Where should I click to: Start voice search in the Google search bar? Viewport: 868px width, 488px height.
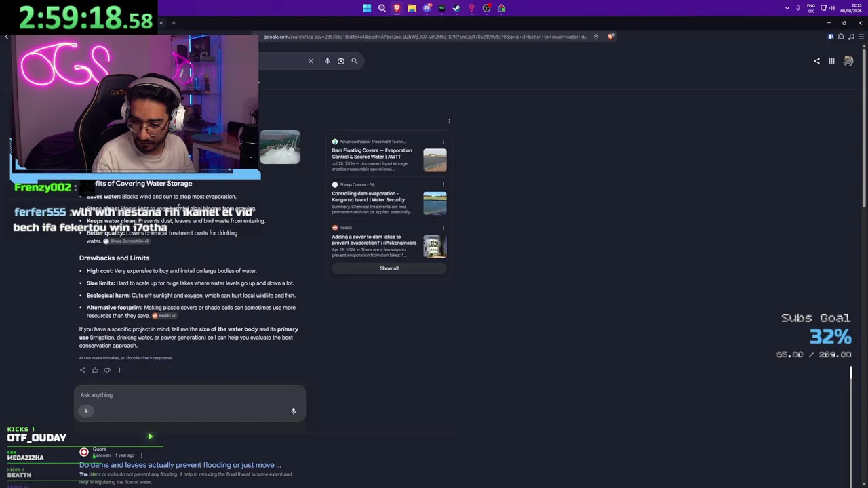[x=327, y=61]
